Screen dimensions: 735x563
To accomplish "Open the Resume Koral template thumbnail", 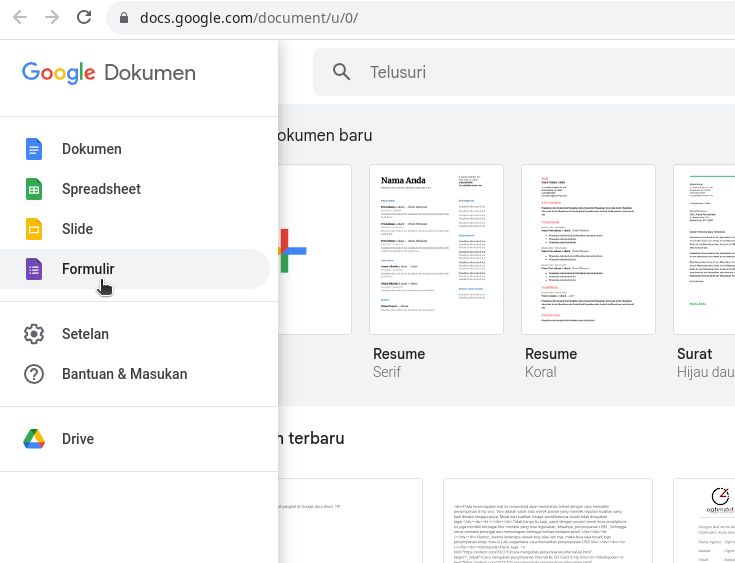I will point(588,249).
